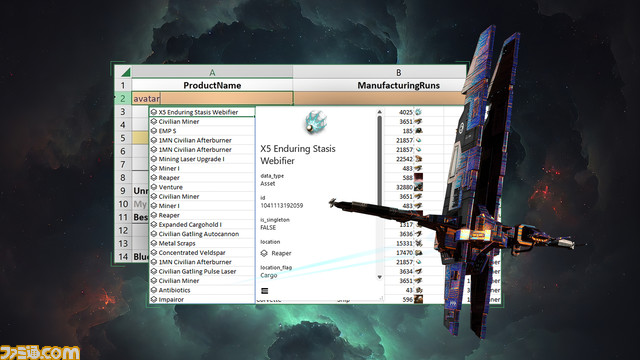Click item thumbnail next to value 3634
This screenshot has height=360, width=640.
pyautogui.click(x=418, y=271)
